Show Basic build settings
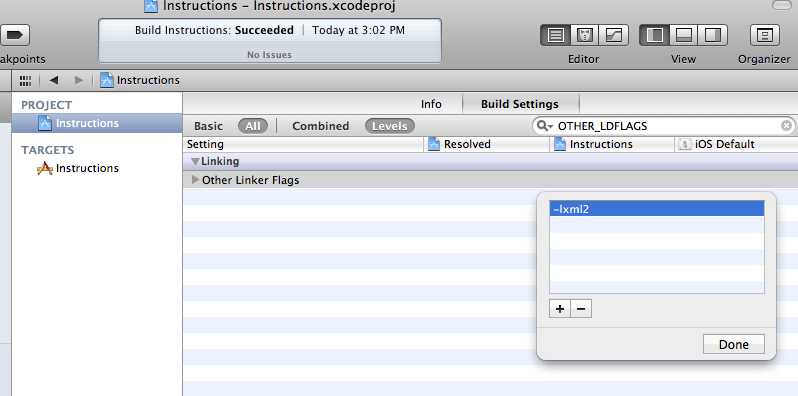798x396 pixels. pos(208,126)
